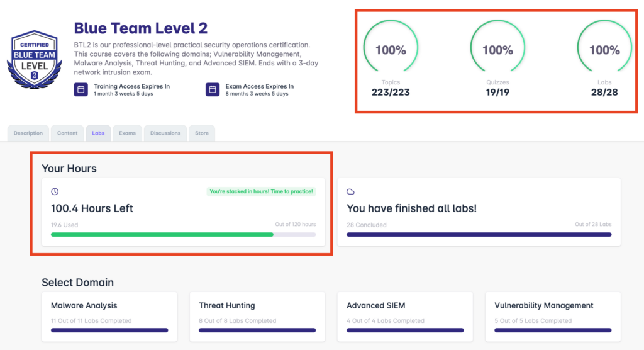Click the Labs 100% progress circle

(604, 47)
